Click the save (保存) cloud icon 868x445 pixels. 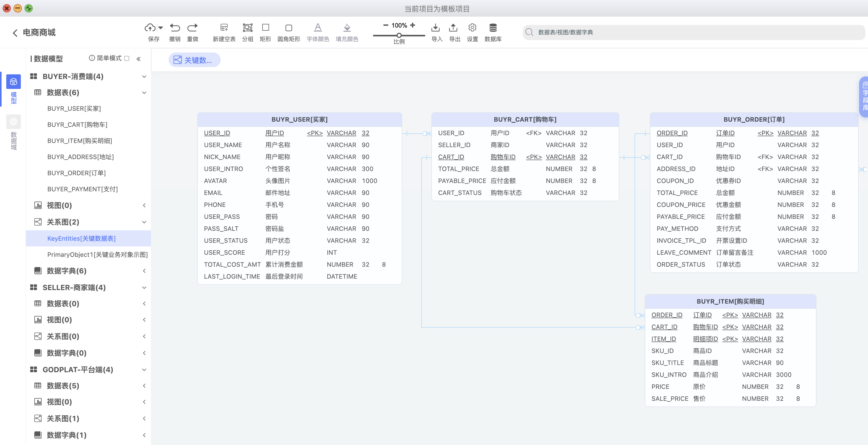(150, 27)
